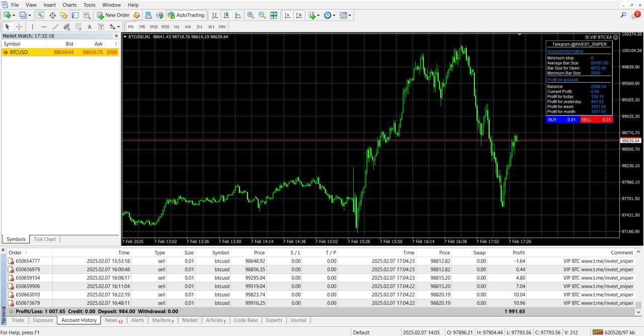Open the Charts menu
Viewport: 644px width, 336px height.
[x=69, y=5]
